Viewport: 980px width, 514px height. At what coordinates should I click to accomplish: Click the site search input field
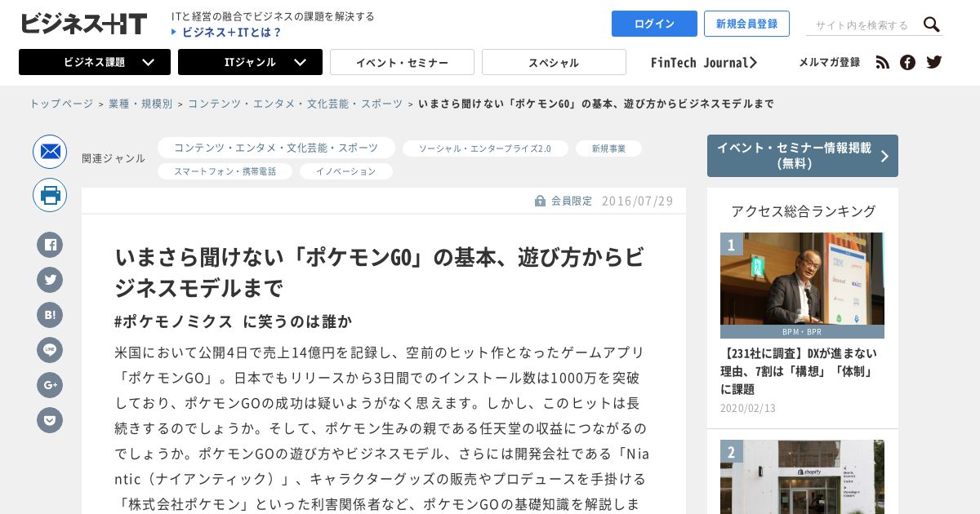click(x=863, y=25)
